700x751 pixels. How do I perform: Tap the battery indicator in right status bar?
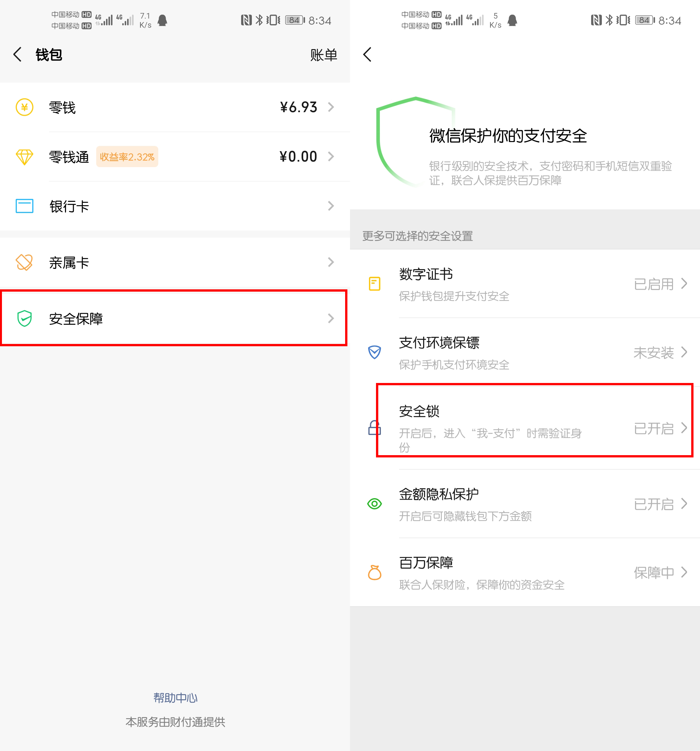click(x=644, y=20)
